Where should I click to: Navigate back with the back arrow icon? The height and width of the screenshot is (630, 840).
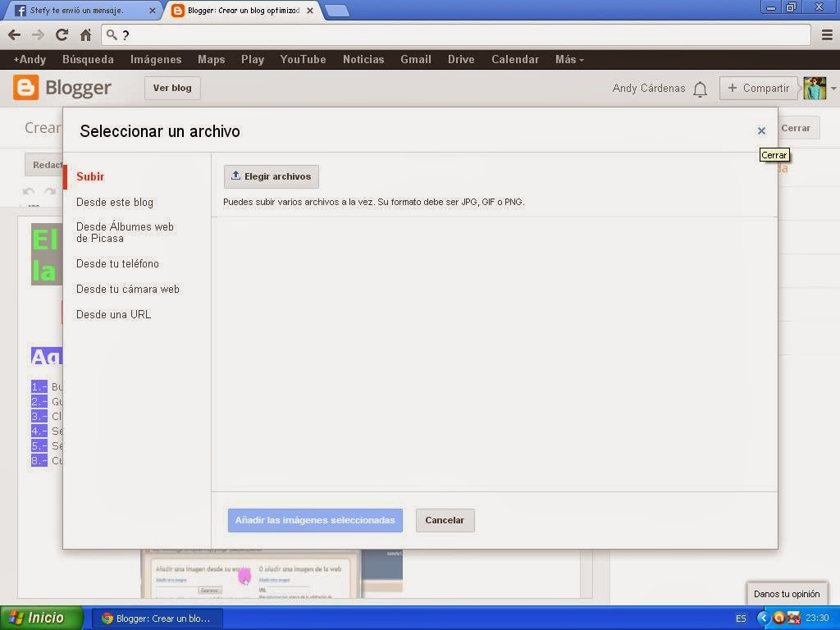coord(14,34)
